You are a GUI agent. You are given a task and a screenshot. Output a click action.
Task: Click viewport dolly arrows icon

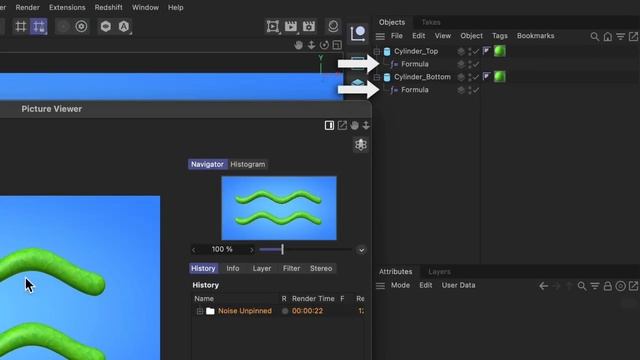coord(311,45)
